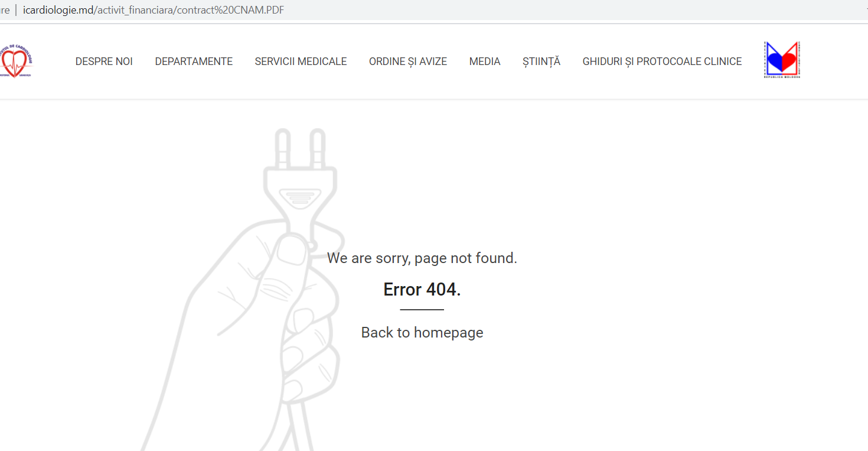868x451 pixels.
Task: Open the DEPARTAMENTE menu
Action: (x=194, y=61)
